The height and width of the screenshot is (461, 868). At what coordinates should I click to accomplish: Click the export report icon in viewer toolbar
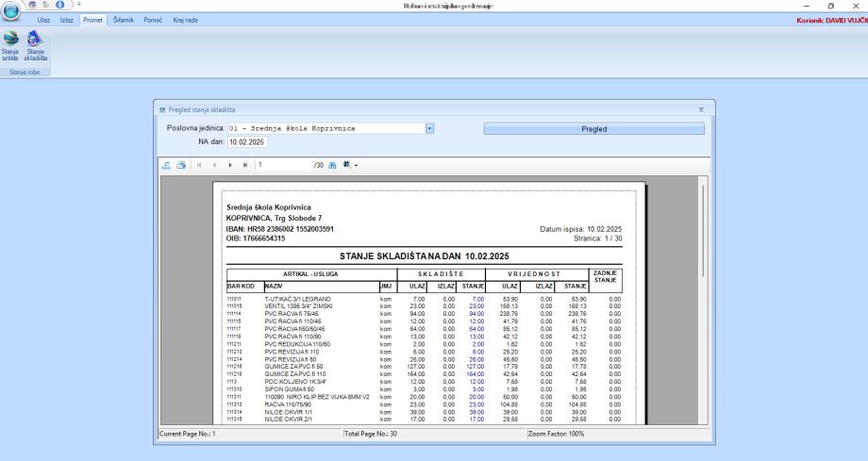[168, 164]
